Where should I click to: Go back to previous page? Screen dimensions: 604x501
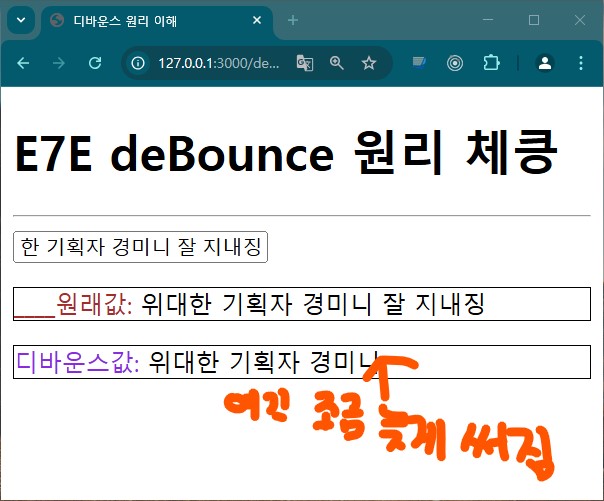(23, 63)
